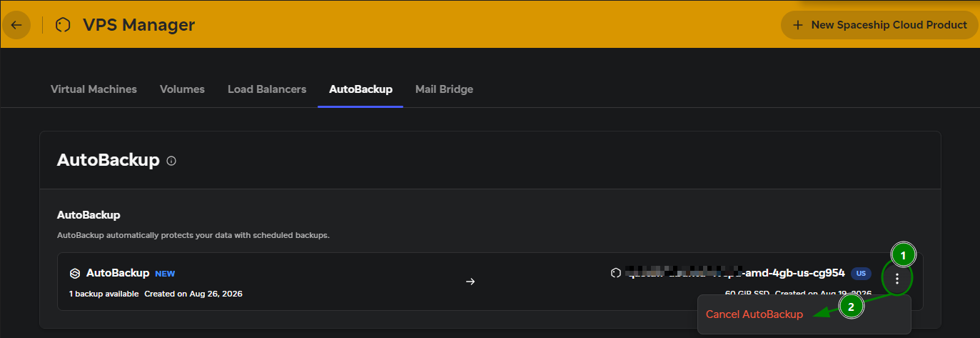Click the back arrow button
Viewport: 980px width, 338px height.
click(16, 25)
